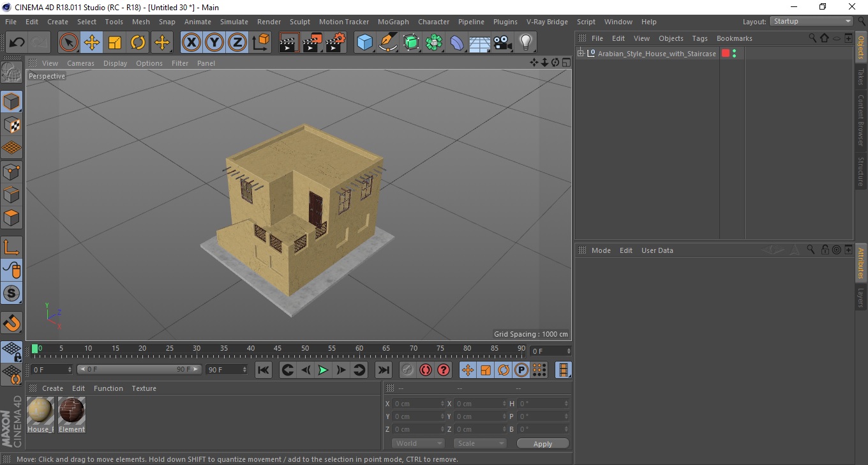The height and width of the screenshot is (465, 868).
Task: Switch to Polygons mode
Action: (x=11, y=217)
